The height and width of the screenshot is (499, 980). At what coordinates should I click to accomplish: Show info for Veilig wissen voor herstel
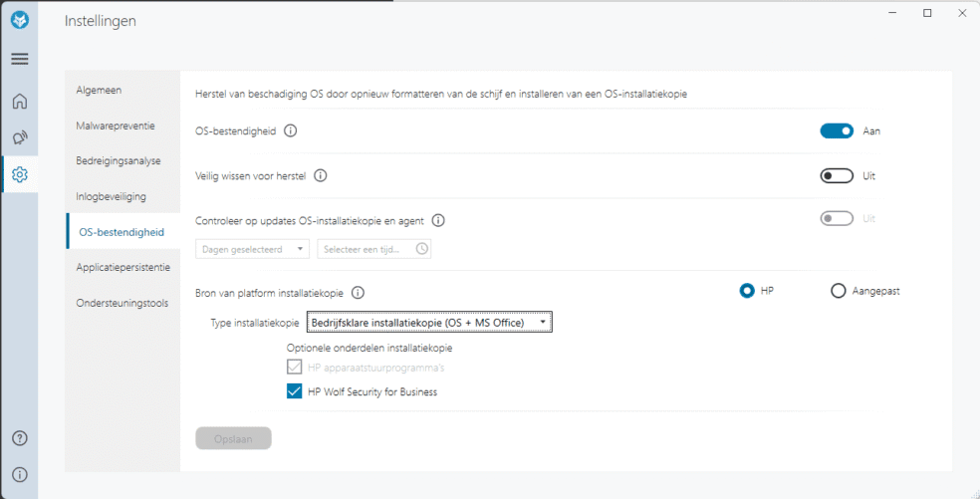[x=320, y=175]
